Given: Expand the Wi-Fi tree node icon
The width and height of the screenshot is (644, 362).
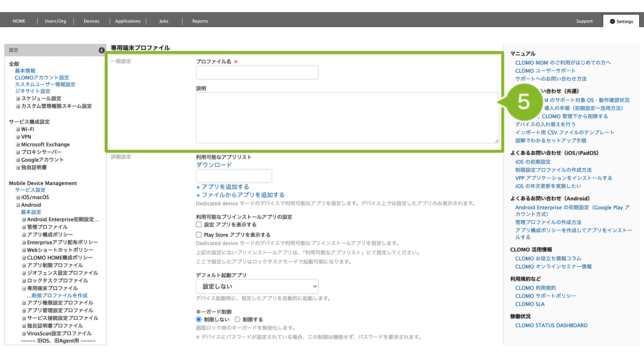Looking at the screenshot, I should click(x=18, y=129).
